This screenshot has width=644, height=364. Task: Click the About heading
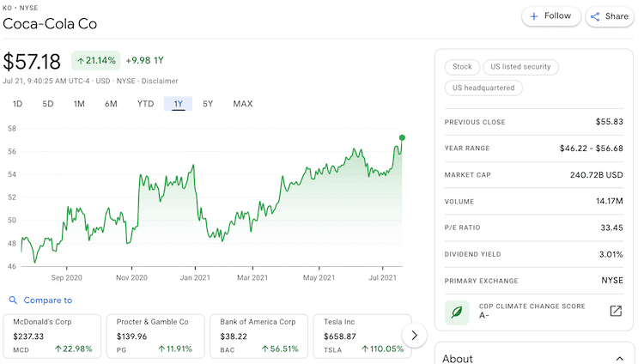pyautogui.click(x=458, y=359)
